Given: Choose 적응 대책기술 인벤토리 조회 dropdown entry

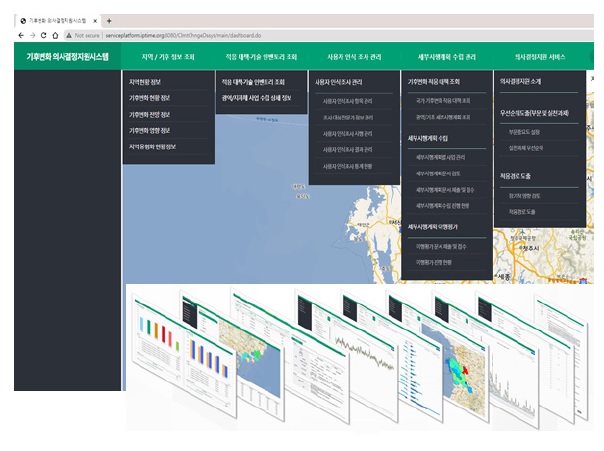Looking at the screenshot, I should point(253,82).
